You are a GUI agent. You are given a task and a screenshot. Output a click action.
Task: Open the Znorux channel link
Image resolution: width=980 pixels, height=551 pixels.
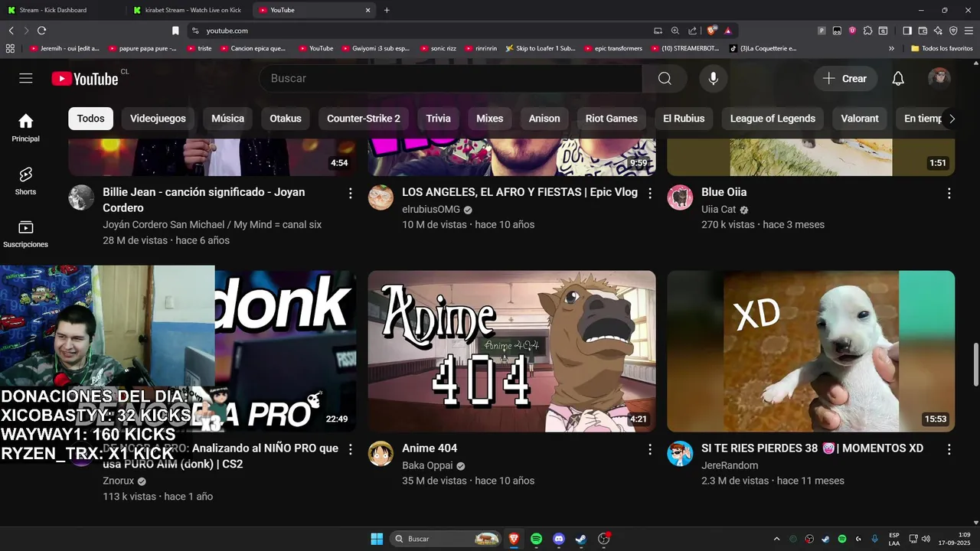[119, 481]
